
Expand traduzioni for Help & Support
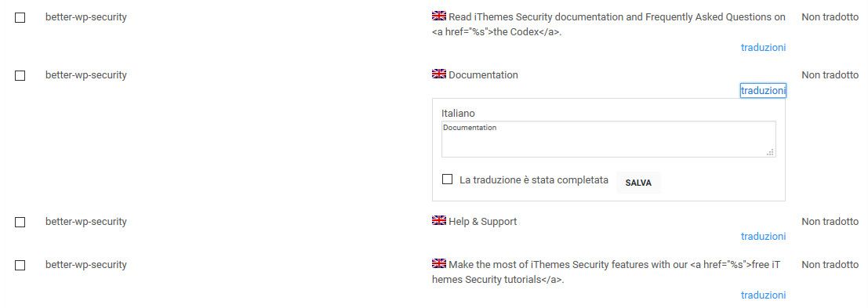coord(763,237)
